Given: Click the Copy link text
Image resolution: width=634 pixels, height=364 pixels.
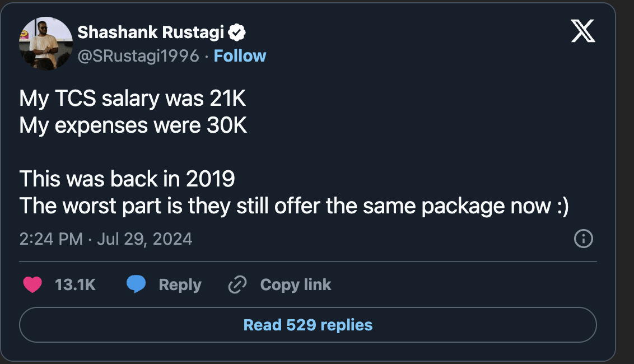Looking at the screenshot, I should click(x=296, y=285).
